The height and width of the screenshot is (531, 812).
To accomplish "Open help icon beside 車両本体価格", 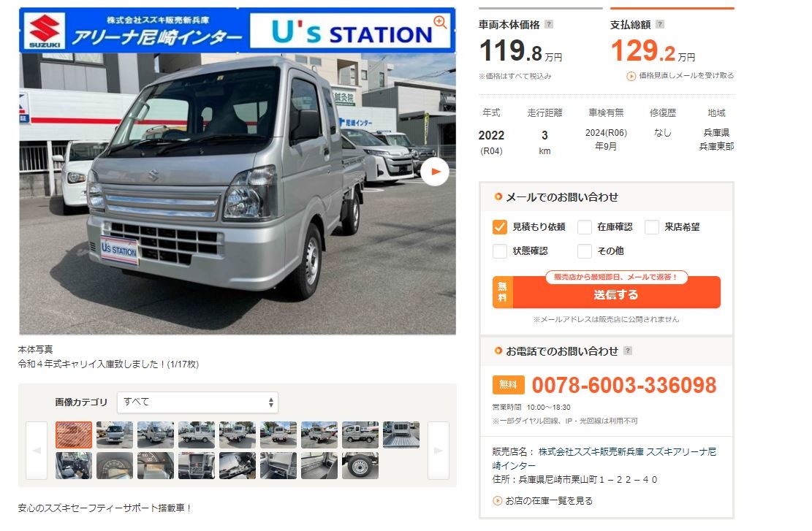I will (x=549, y=24).
